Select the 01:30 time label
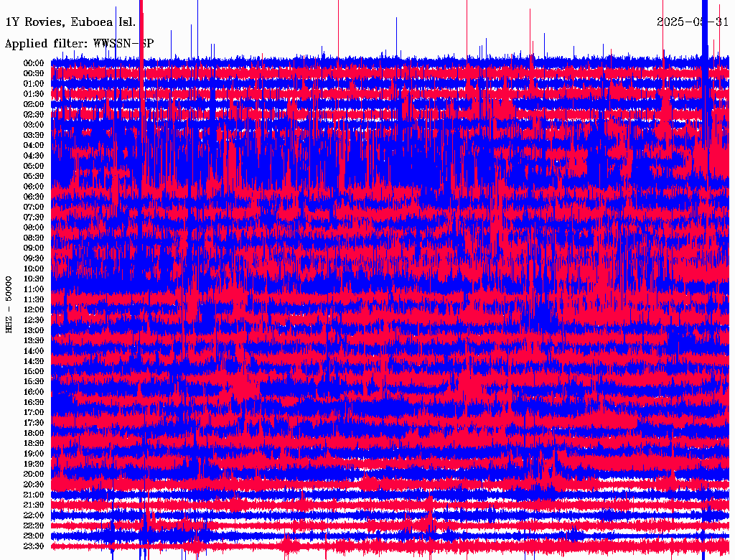The width and height of the screenshot is (735, 560). (34, 94)
